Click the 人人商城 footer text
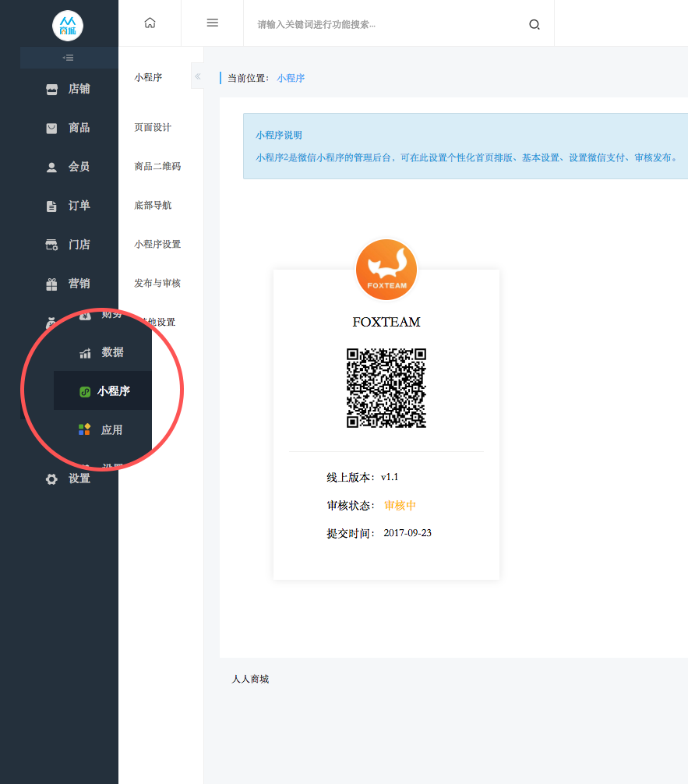The height and width of the screenshot is (784, 688). coord(250,679)
